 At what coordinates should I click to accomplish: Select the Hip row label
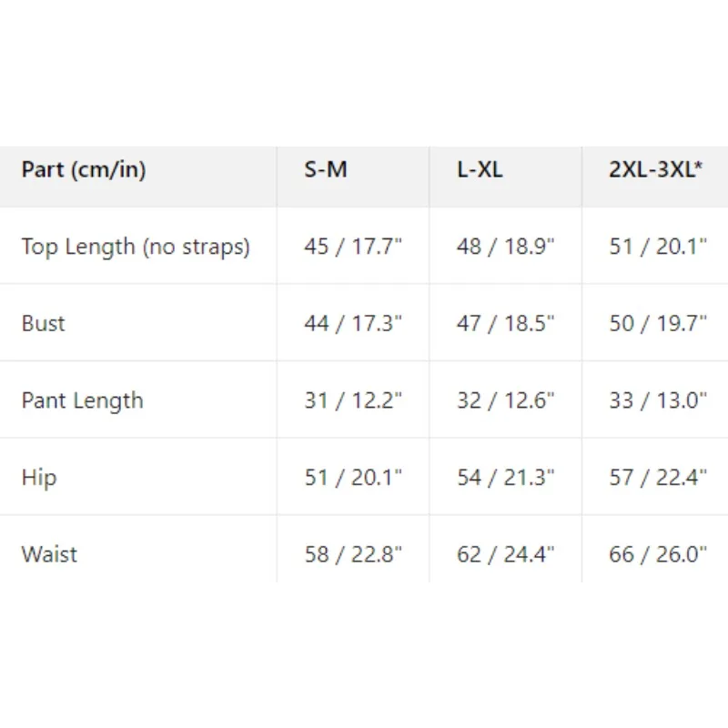click(x=39, y=478)
